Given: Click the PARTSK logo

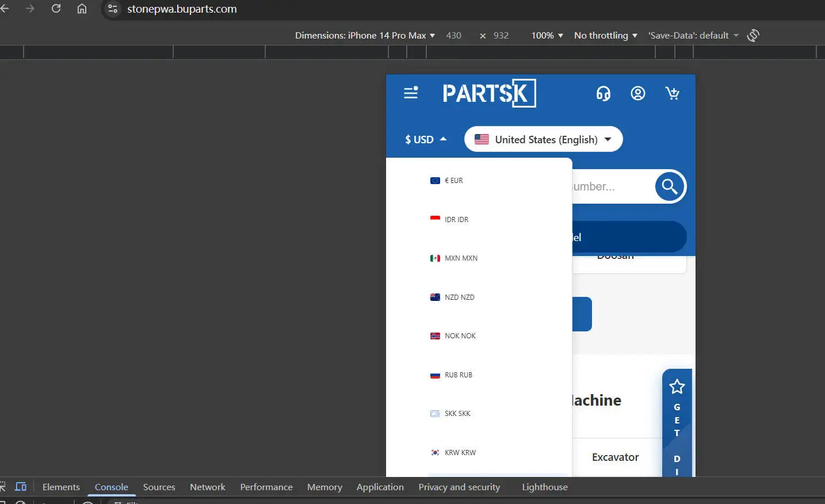Looking at the screenshot, I should (x=488, y=93).
